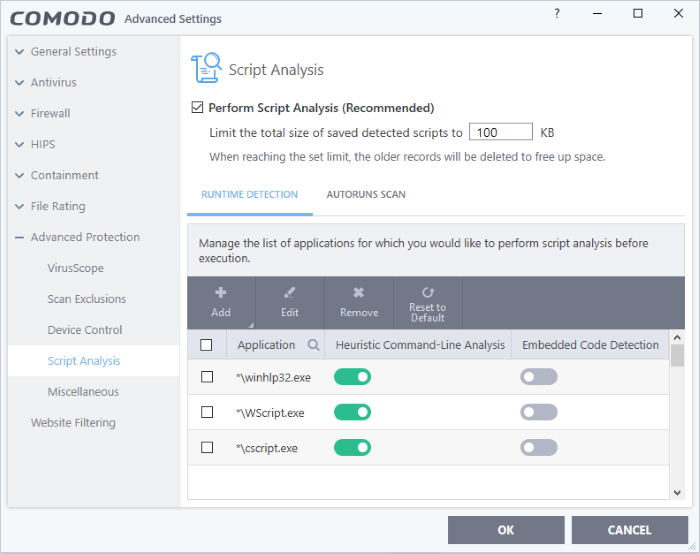
Task: Click the Edit toolbar button
Action: (290, 303)
